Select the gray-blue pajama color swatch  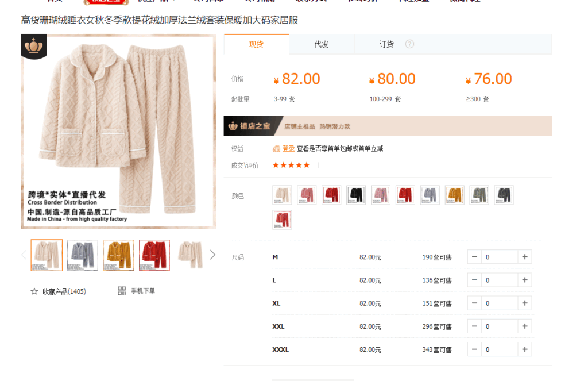[430, 195]
